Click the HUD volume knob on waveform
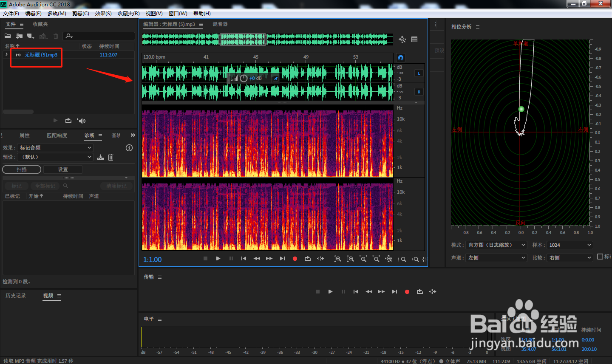This screenshot has height=364, width=612. click(x=244, y=79)
